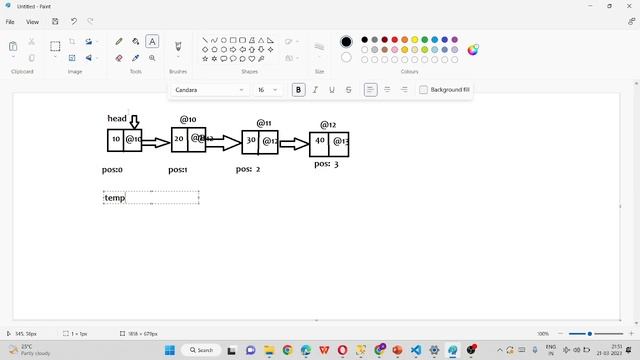The image size is (640, 360).
Task: Toggle Bold text formatting
Action: 298,90
